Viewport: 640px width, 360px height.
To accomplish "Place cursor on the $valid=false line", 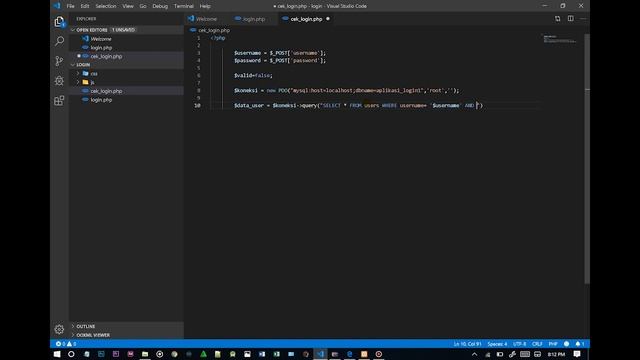I will click(x=253, y=75).
